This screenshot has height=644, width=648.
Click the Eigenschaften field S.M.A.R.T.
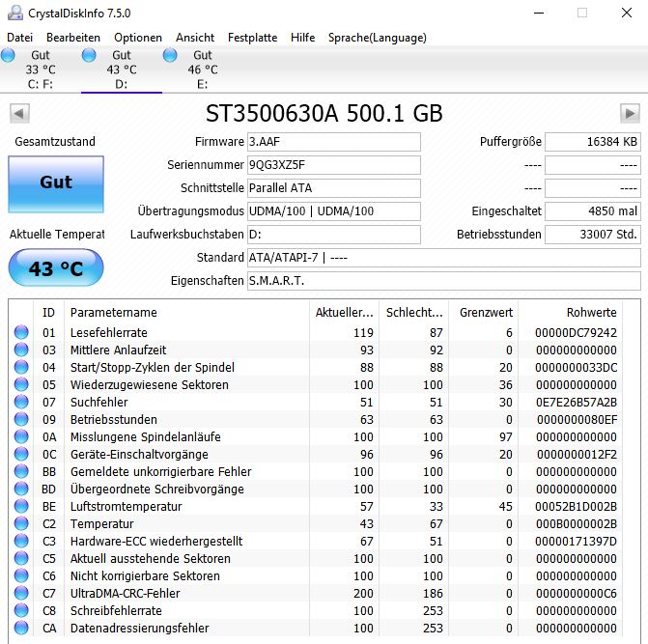(444, 281)
